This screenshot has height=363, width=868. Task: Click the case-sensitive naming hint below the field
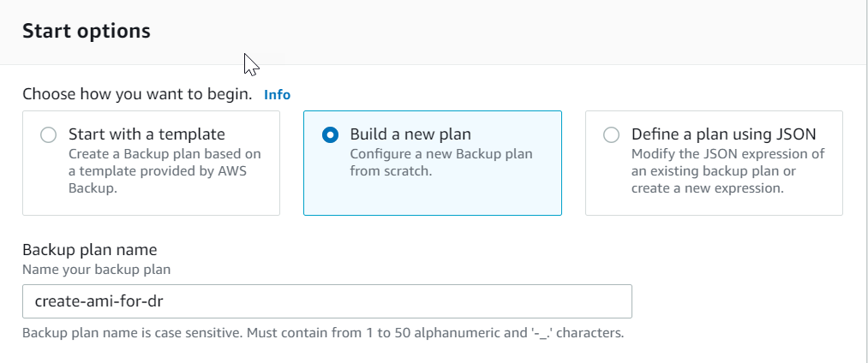[322, 332]
